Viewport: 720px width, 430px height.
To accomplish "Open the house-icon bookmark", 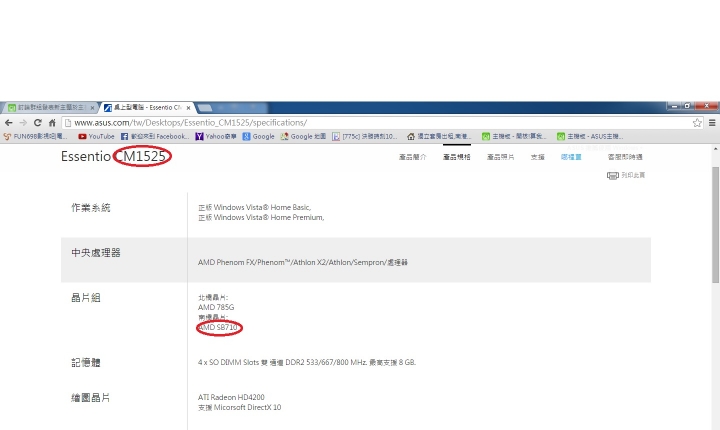I will (x=439, y=136).
